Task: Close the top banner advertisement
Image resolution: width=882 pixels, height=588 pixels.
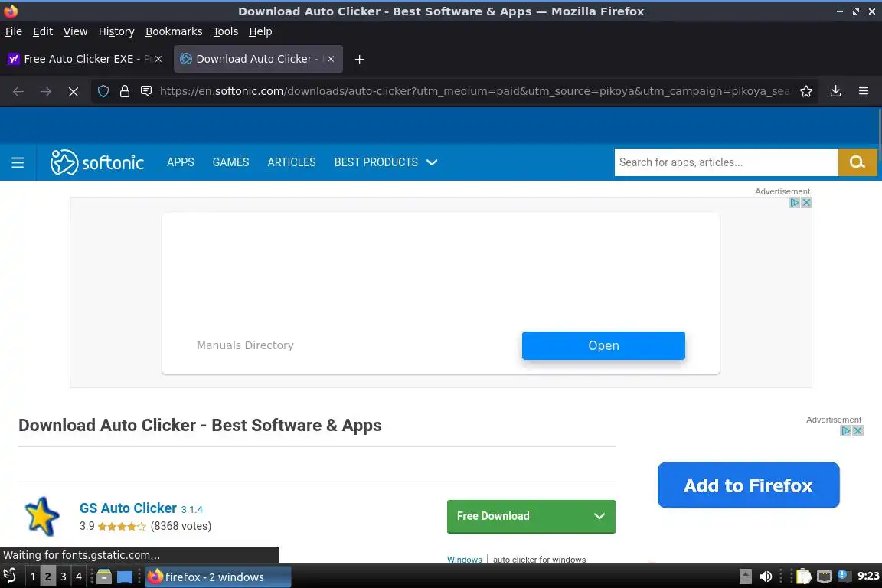Action: coord(807,203)
